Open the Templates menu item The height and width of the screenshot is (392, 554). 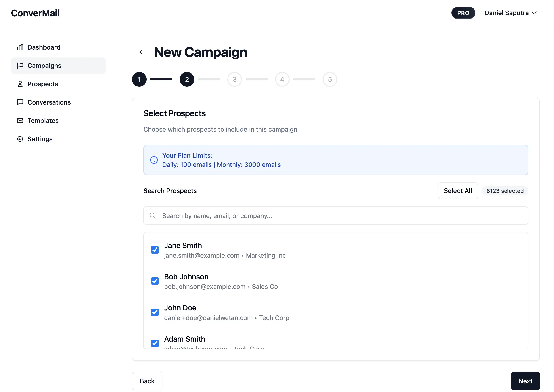pyautogui.click(x=43, y=121)
